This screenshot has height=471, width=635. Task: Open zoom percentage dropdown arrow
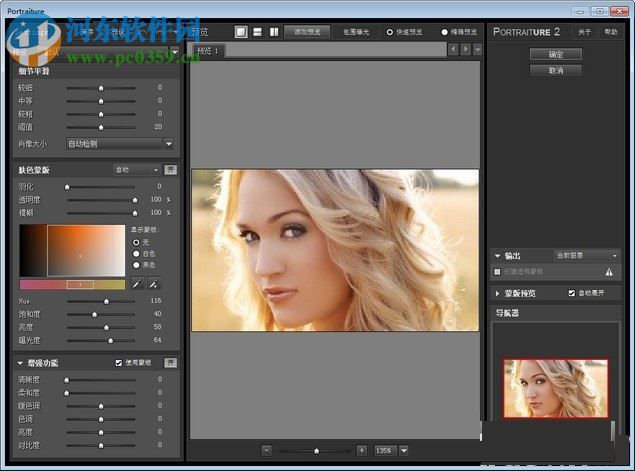[x=404, y=450]
